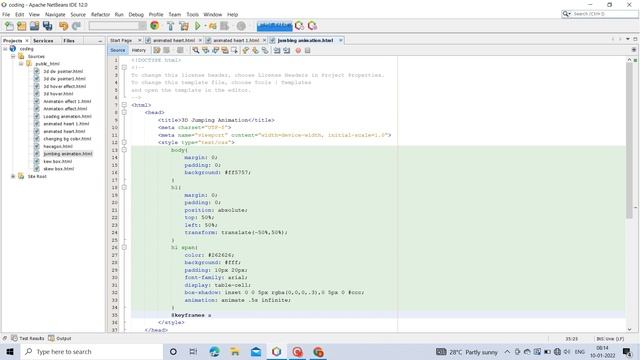Click the Profile Project toolbar icon
The width and height of the screenshot is (640, 360).
click(x=224, y=26)
